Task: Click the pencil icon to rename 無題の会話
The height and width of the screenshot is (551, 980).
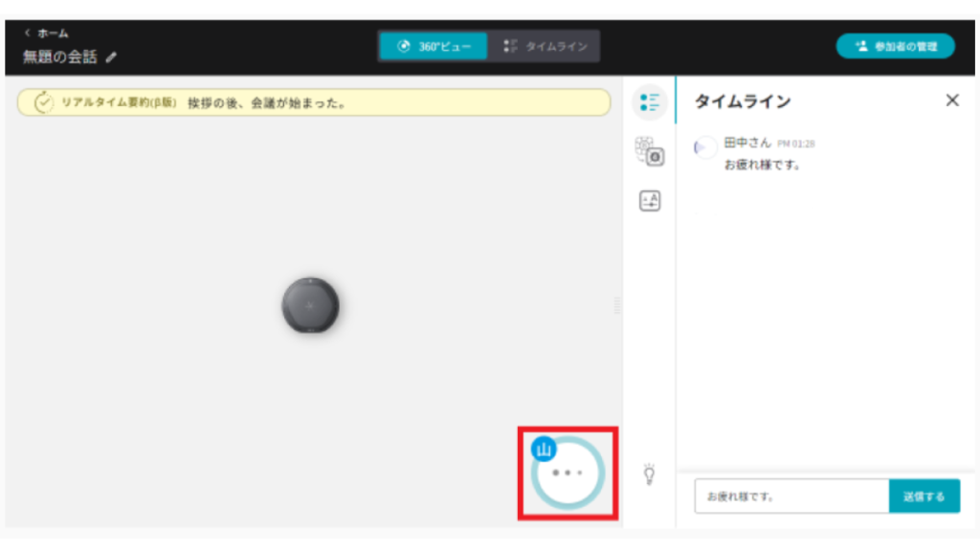Action: [112, 57]
